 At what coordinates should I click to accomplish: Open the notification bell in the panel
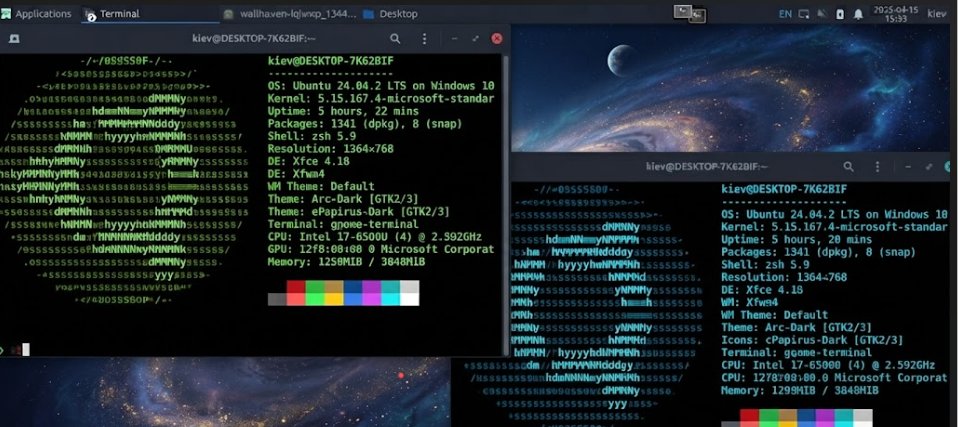click(858, 13)
